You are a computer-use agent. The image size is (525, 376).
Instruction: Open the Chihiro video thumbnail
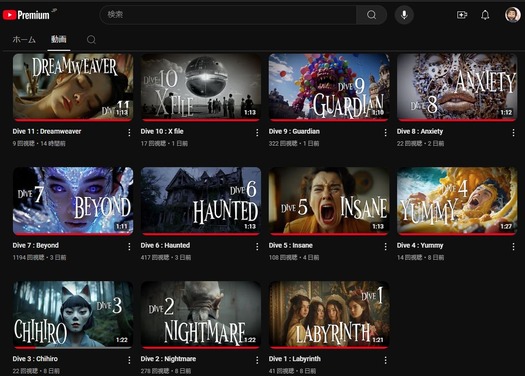pyautogui.click(x=73, y=314)
